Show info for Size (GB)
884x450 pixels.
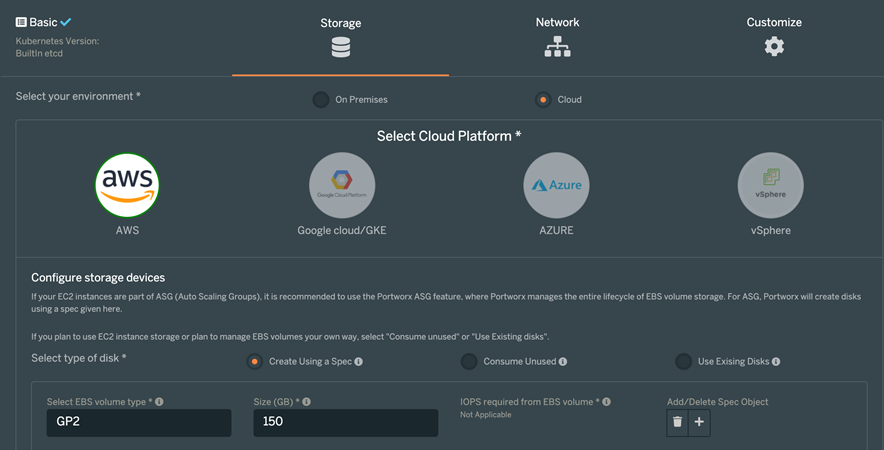click(x=307, y=402)
